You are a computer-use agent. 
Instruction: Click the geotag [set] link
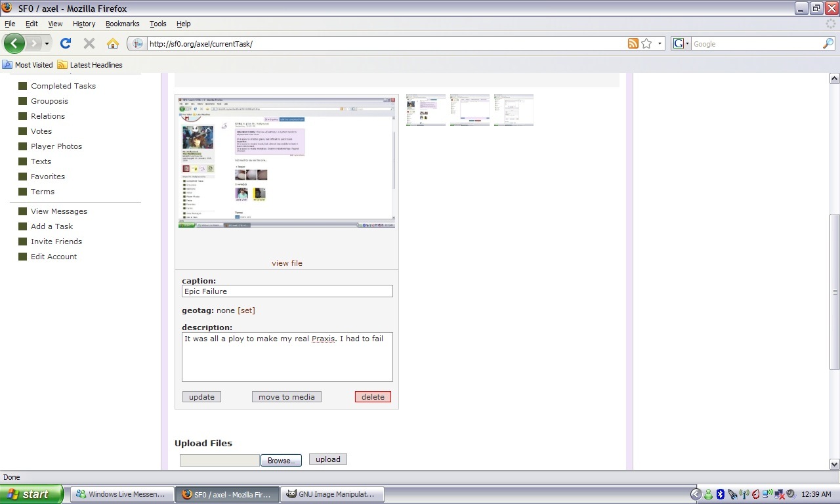click(x=246, y=310)
